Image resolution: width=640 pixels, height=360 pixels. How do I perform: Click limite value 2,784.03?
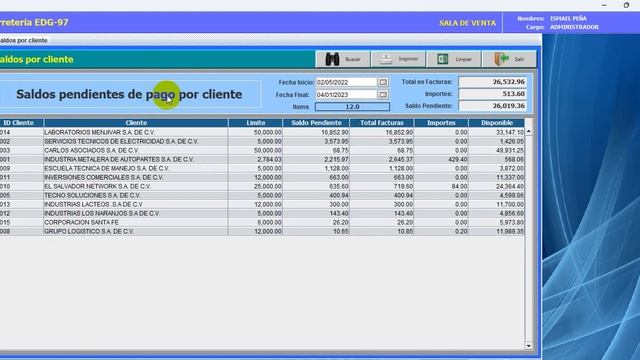click(269, 160)
